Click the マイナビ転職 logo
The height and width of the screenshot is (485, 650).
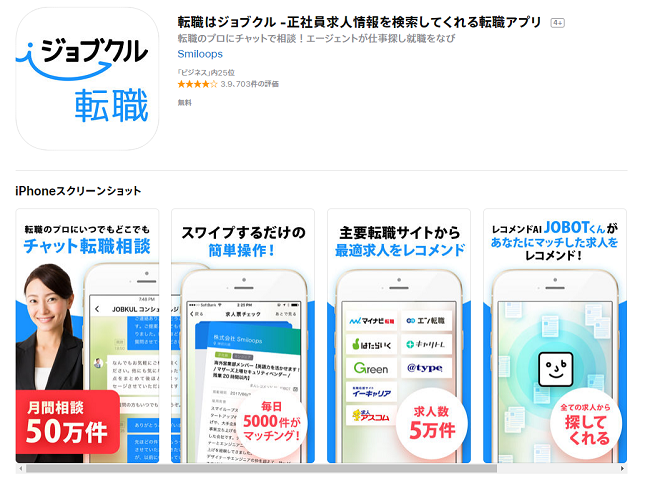click(371, 320)
